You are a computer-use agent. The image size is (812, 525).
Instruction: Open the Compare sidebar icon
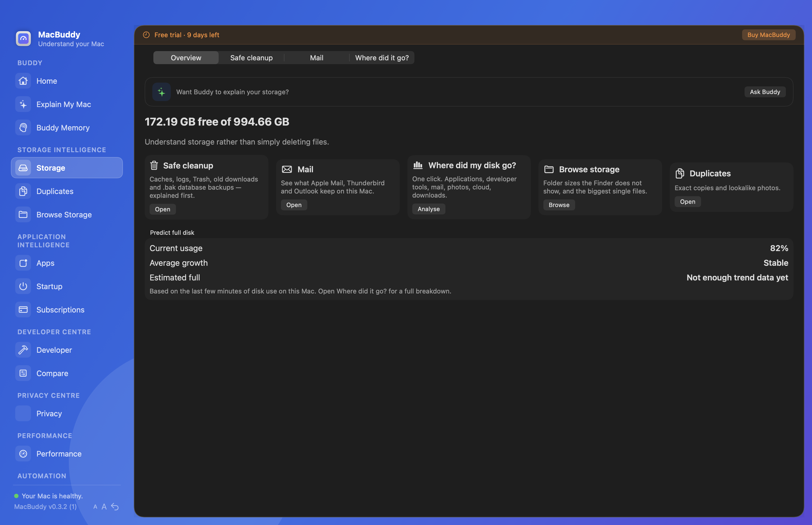click(x=23, y=373)
